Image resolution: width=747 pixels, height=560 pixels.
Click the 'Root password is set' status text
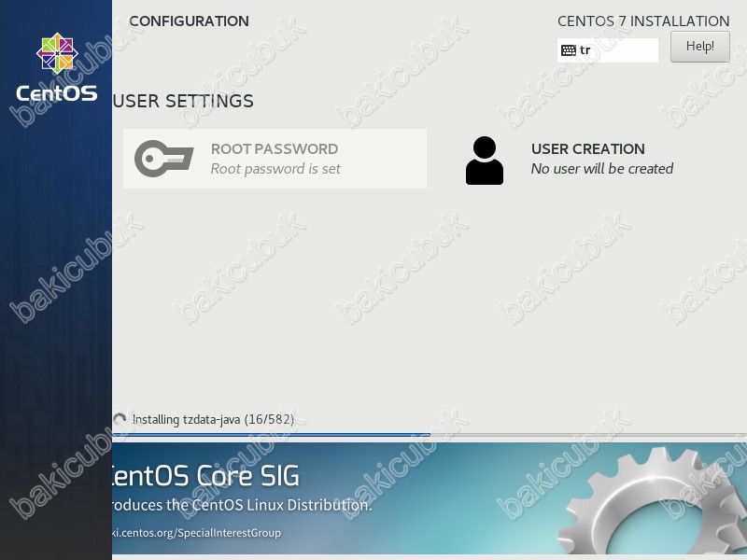point(275,169)
